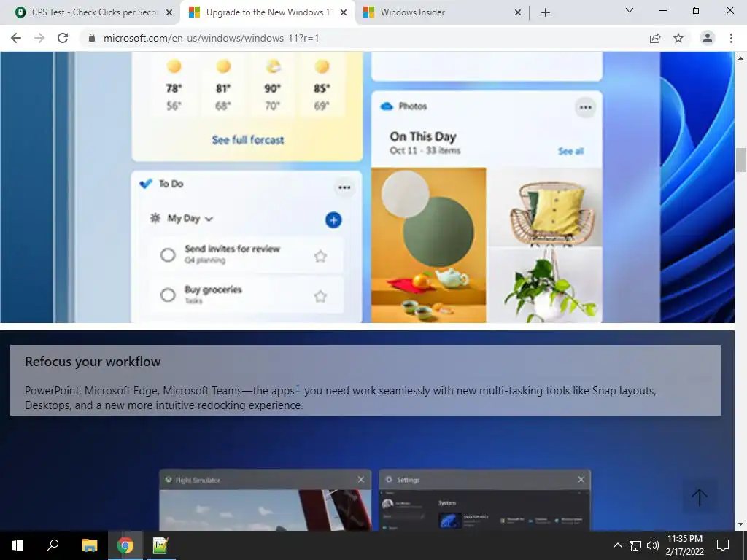Open See full forecast link
This screenshot has height=560, width=747.
click(x=248, y=140)
